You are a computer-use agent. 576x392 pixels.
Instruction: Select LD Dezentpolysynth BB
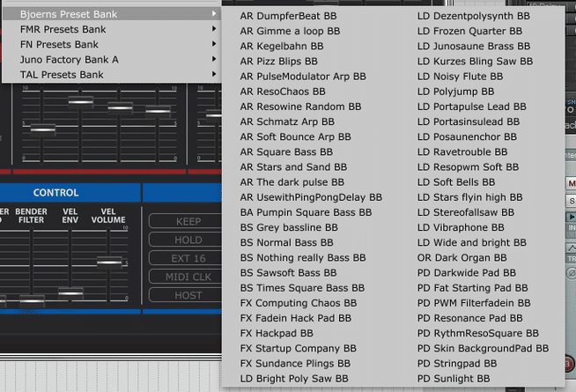point(474,16)
